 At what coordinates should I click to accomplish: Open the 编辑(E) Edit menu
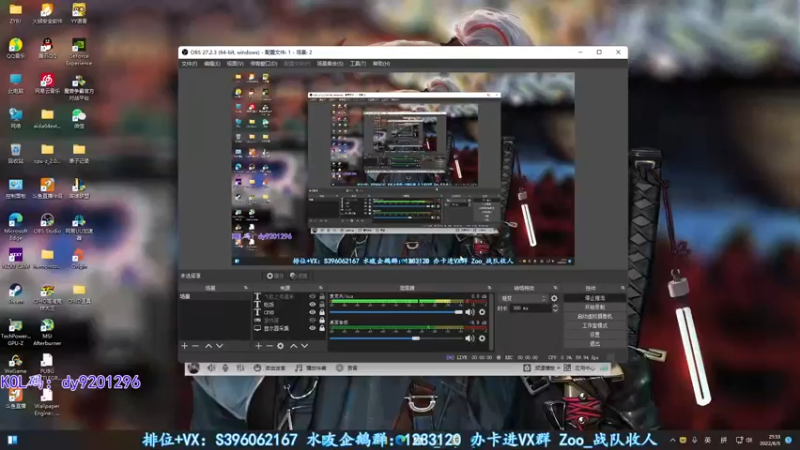(212, 64)
